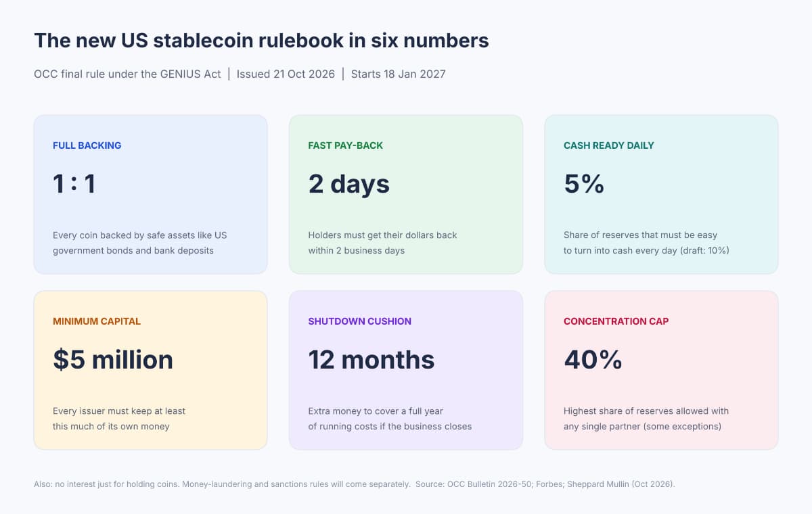The width and height of the screenshot is (812, 514).
Task: Select the CASH READY DAILY heading
Action: [609, 145]
